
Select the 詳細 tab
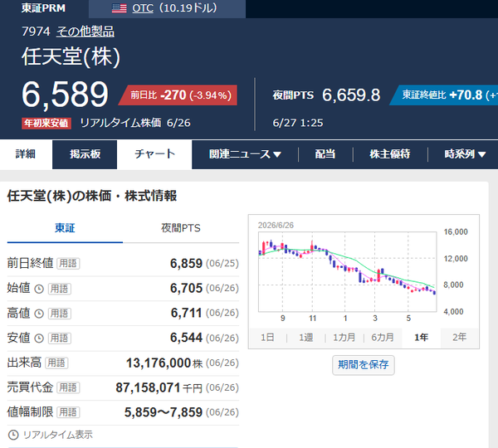[26, 154]
